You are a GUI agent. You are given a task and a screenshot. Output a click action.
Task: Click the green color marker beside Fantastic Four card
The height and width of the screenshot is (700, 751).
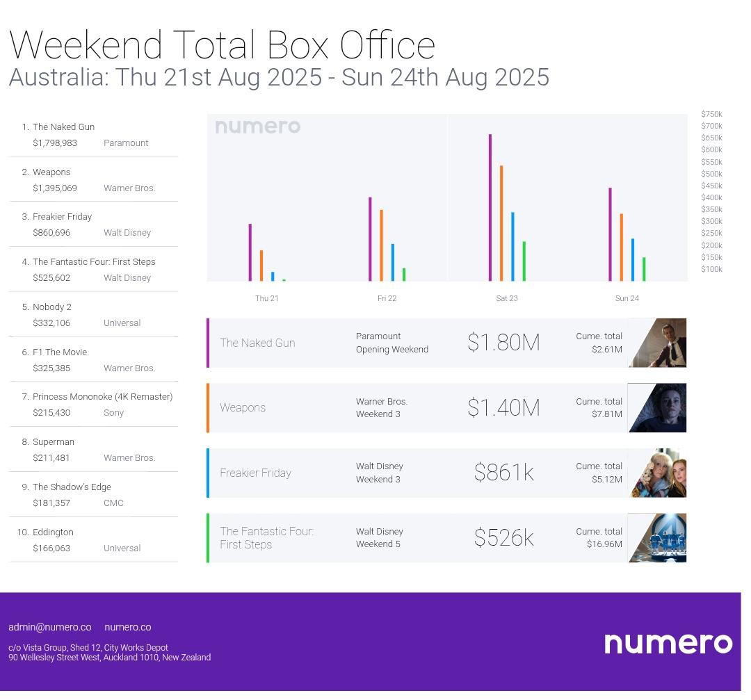[208, 538]
